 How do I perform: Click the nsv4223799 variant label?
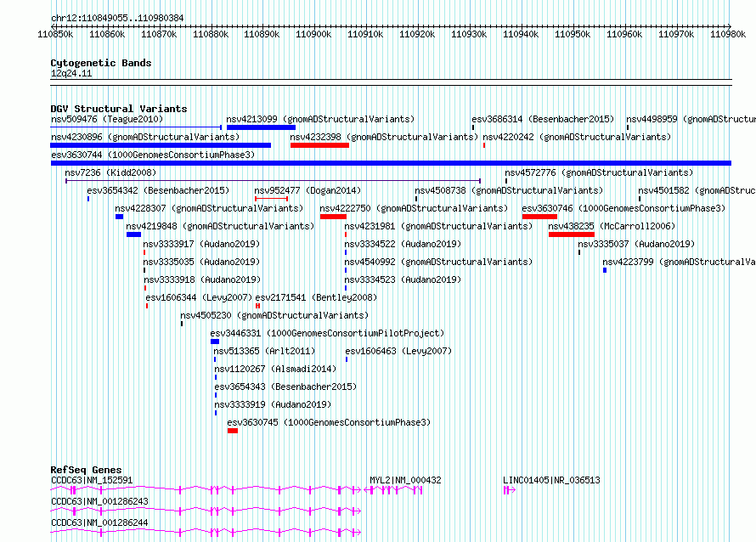coord(679,262)
